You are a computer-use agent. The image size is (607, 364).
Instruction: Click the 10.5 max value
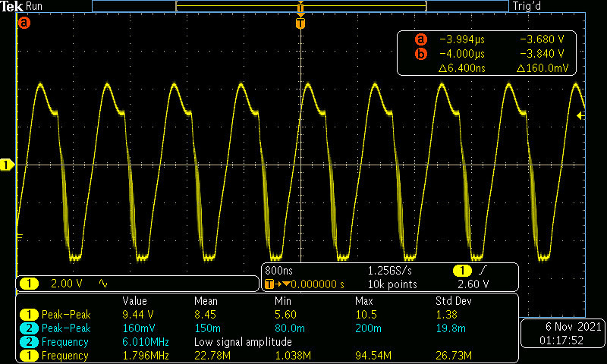pyautogui.click(x=365, y=315)
